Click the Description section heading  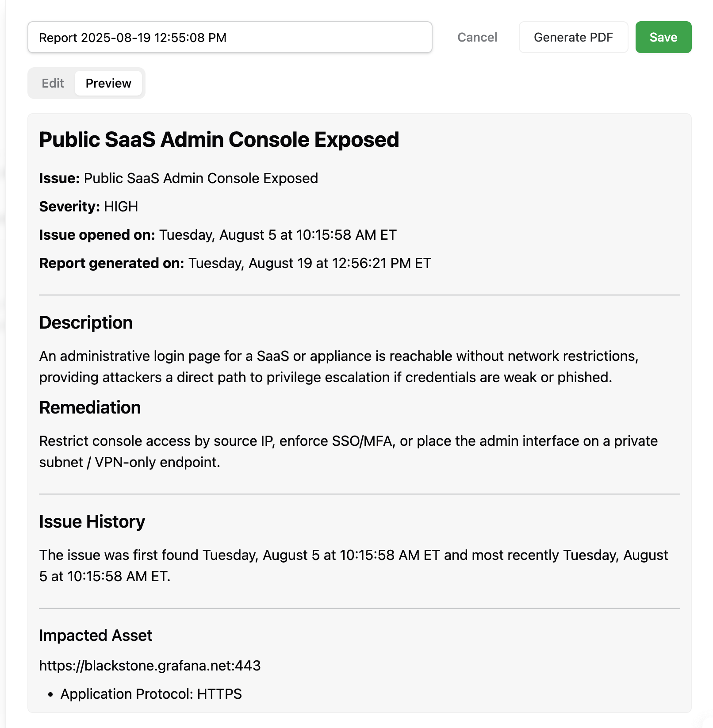[x=86, y=323]
